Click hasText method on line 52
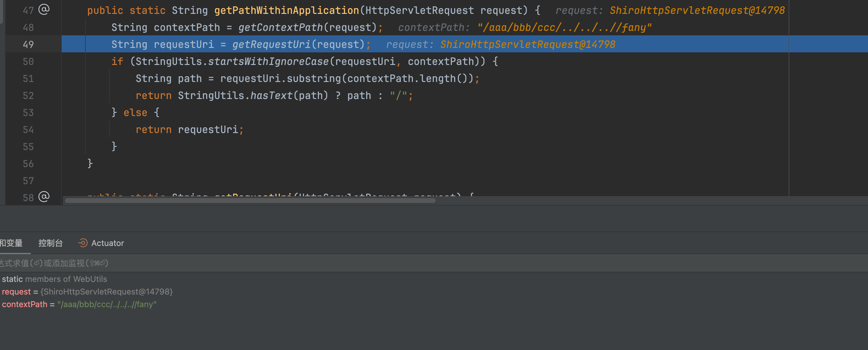 pyautogui.click(x=271, y=96)
